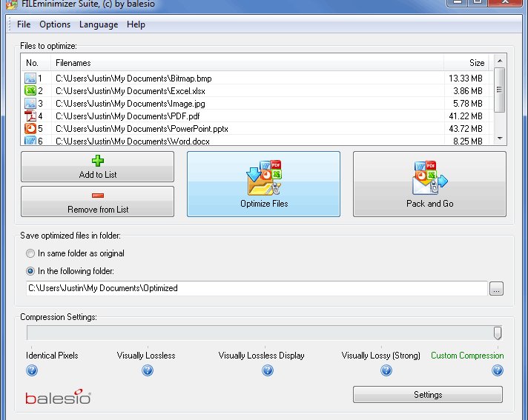The image size is (528, 420).
Task: Click the '13.33 MB' size cell
Action: 466,79
